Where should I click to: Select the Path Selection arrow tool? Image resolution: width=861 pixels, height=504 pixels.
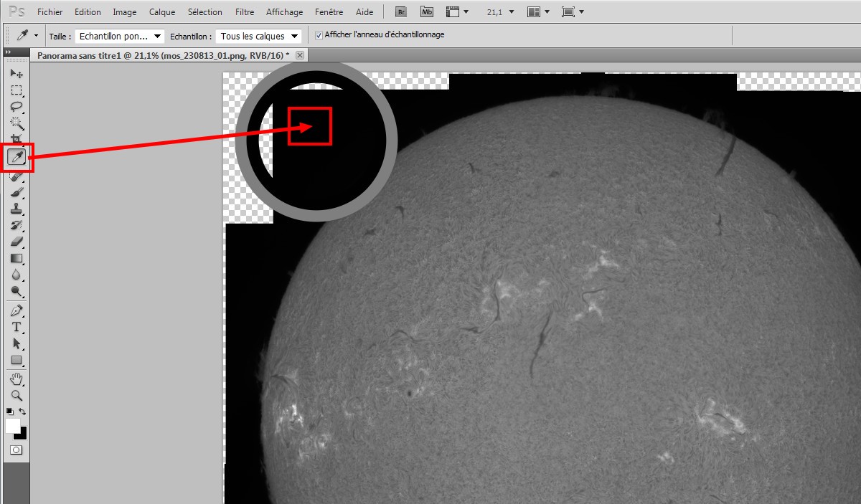click(x=16, y=344)
